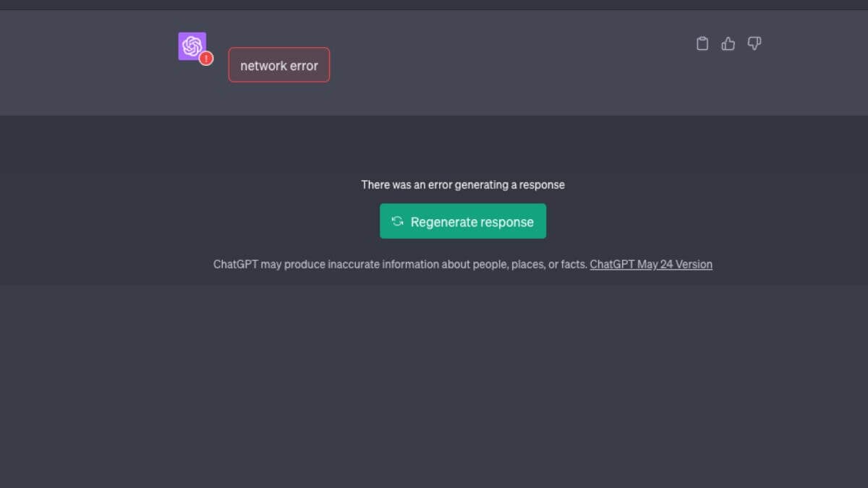The image size is (868, 488).
Task: Click the dark band above the error notice
Action: pyautogui.click(x=434, y=143)
